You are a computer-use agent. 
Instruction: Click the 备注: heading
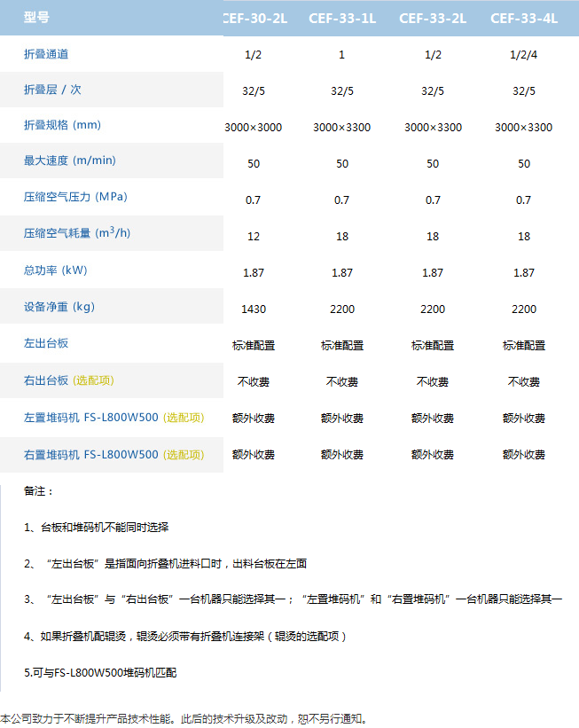point(38,491)
